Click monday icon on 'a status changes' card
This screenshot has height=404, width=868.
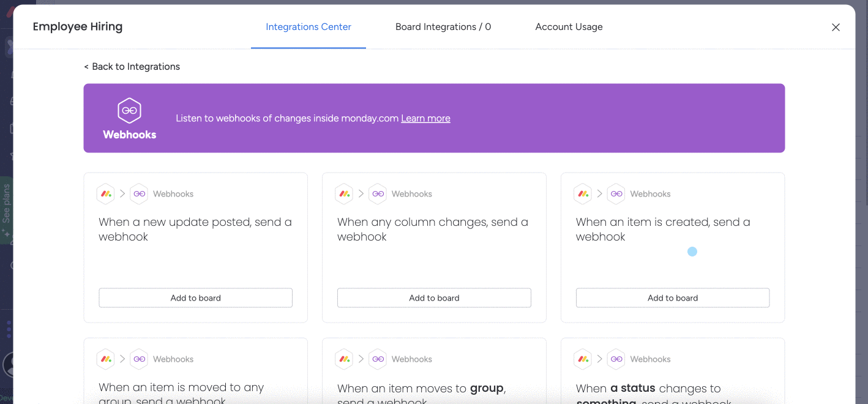point(583,359)
